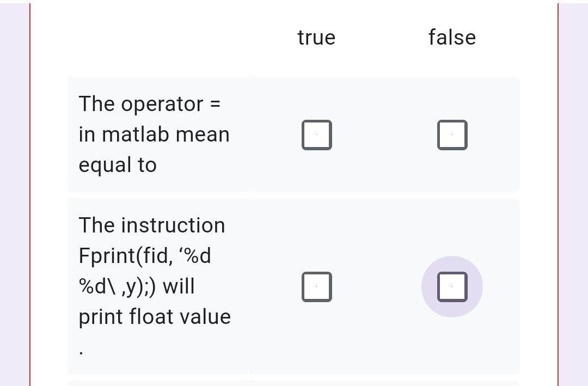The width and height of the screenshot is (588, 386).
Task: Click the header area above the questions
Action: coord(294,37)
